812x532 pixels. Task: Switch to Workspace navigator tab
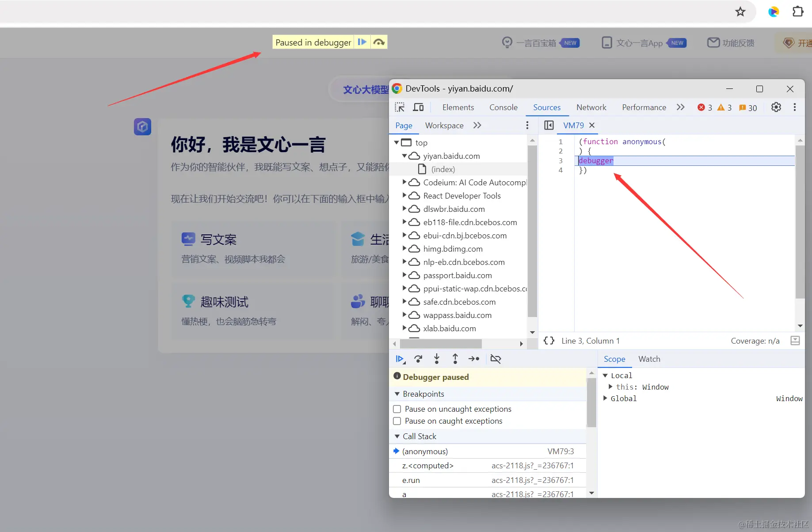pyautogui.click(x=444, y=126)
